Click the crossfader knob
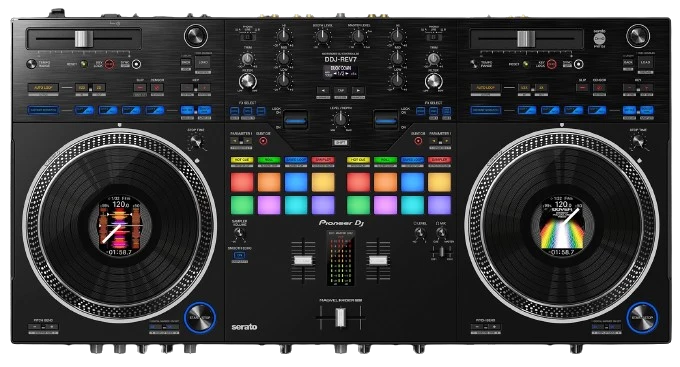 (340, 318)
